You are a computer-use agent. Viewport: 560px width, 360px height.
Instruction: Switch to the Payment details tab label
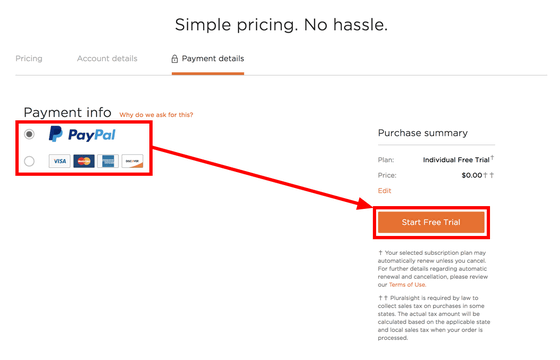pos(213,59)
